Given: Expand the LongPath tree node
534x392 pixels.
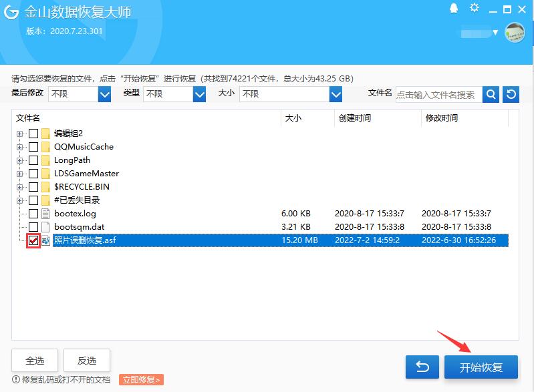Looking at the screenshot, I should (x=19, y=160).
